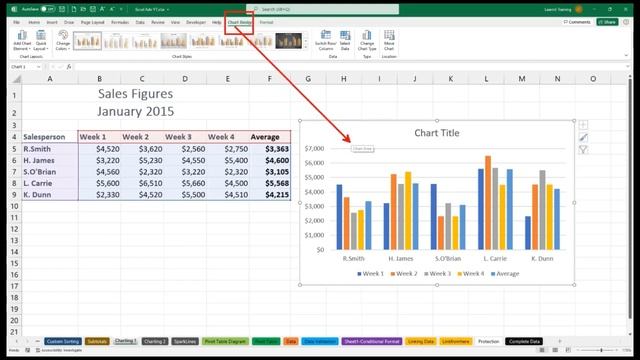
Task: Click the zoom slider in status bar
Action: tap(601, 350)
